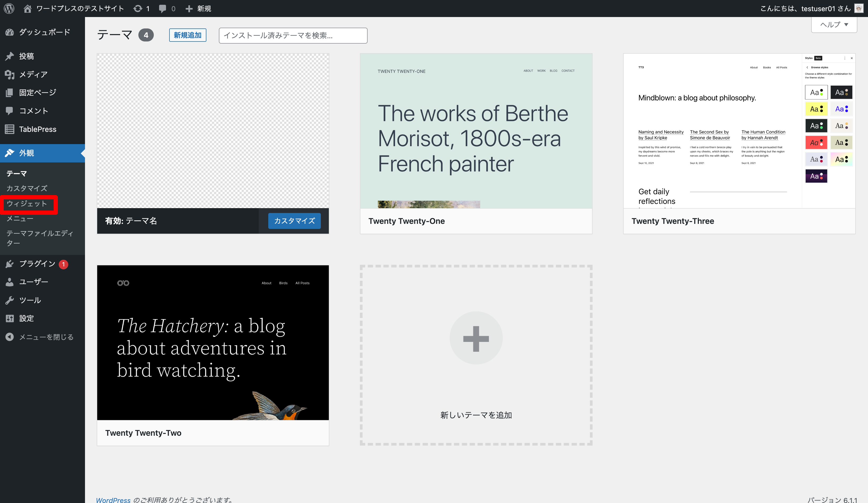Click the 投稿 pin icon
Screen dimensions: 868x503
coord(10,56)
